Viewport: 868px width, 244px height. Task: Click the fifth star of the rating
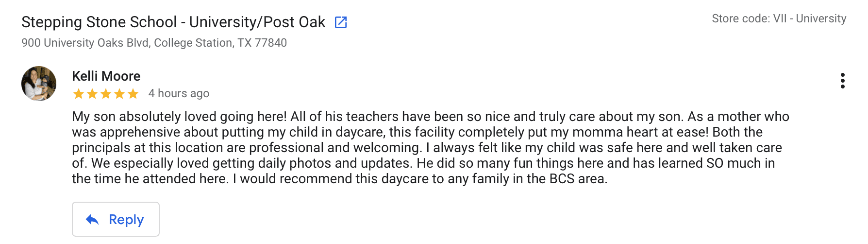coord(133,94)
